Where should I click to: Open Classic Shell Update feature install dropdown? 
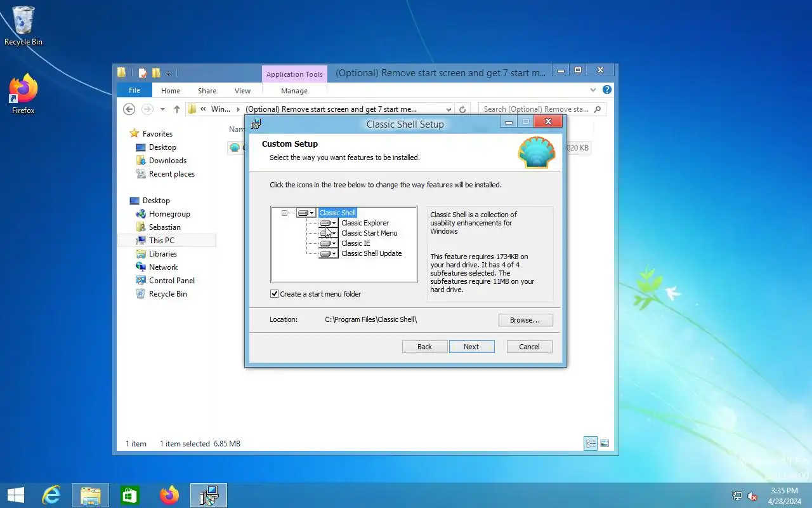pyautogui.click(x=329, y=253)
